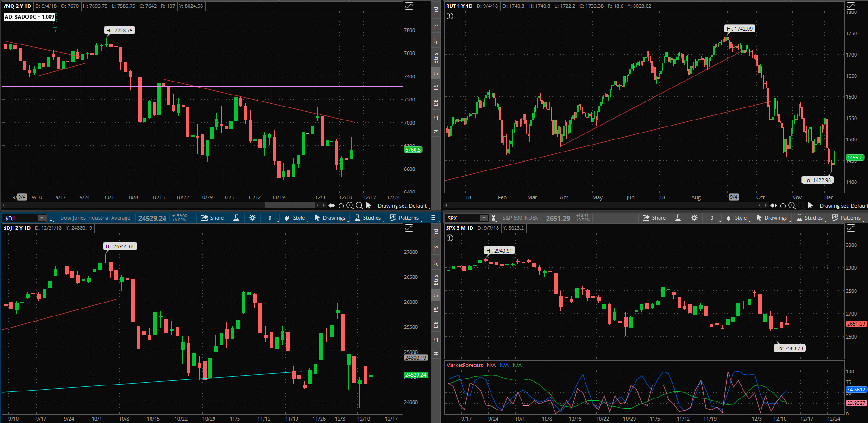The height and width of the screenshot is (423, 868).
Task: Click the 9/4 date marker on RUT time axis
Action: [x=733, y=197]
